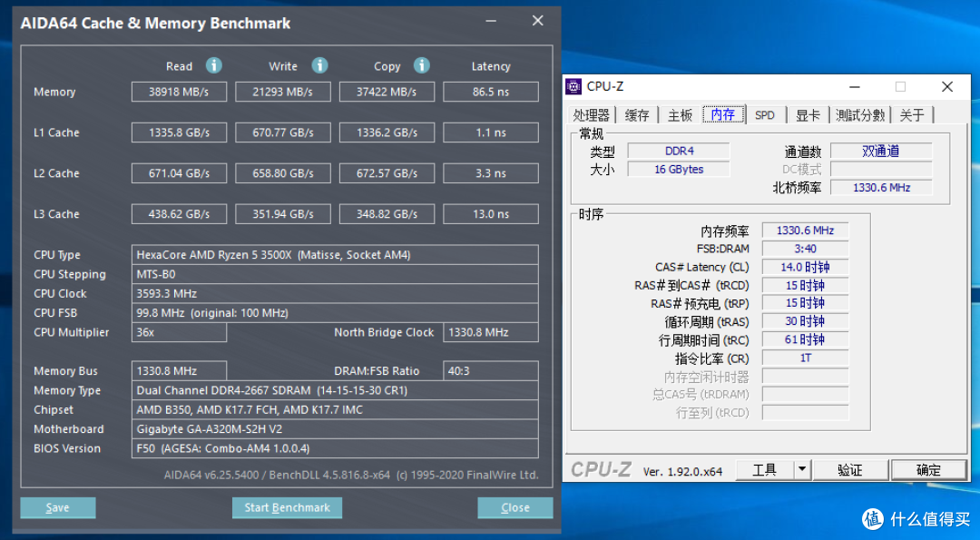
Task: Click the CPU-Z title bar app icon
Action: pos(573,86)
